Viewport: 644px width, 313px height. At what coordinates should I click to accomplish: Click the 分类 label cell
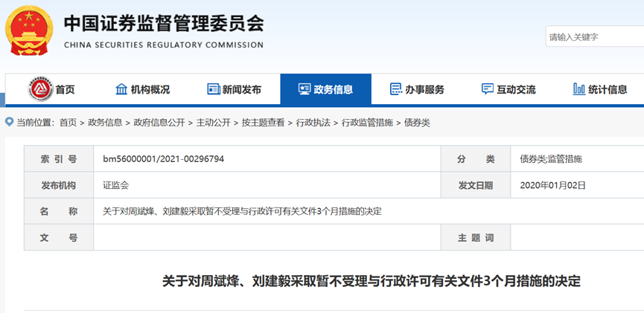[476, 159]
